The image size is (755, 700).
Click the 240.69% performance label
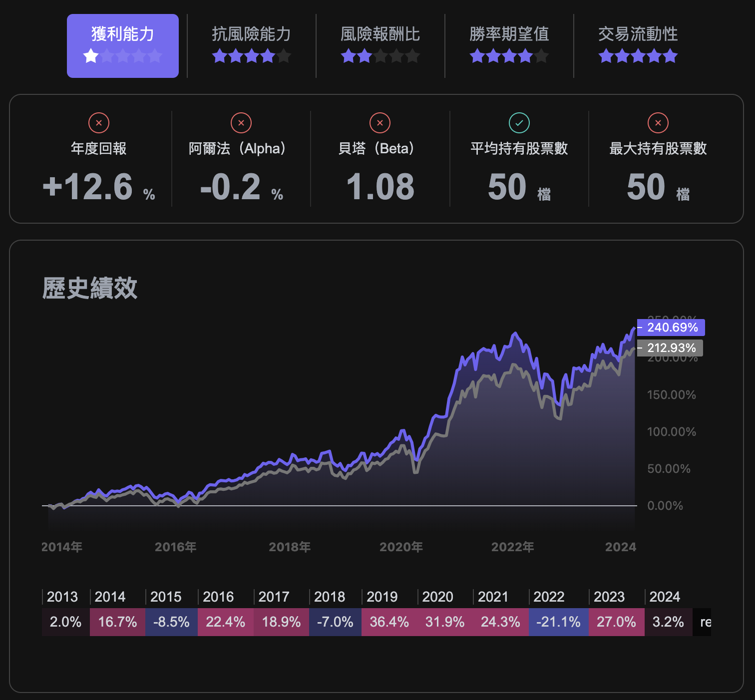coord(671,328)
